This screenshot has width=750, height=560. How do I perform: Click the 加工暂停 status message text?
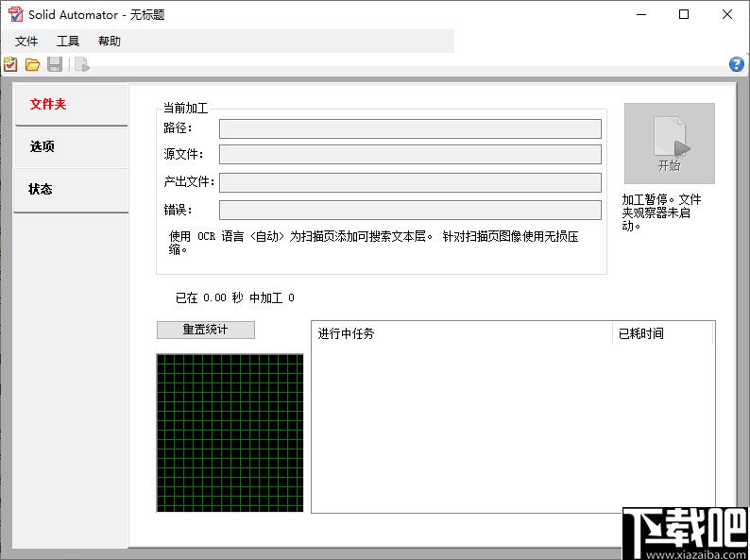[x=661, y=212]
